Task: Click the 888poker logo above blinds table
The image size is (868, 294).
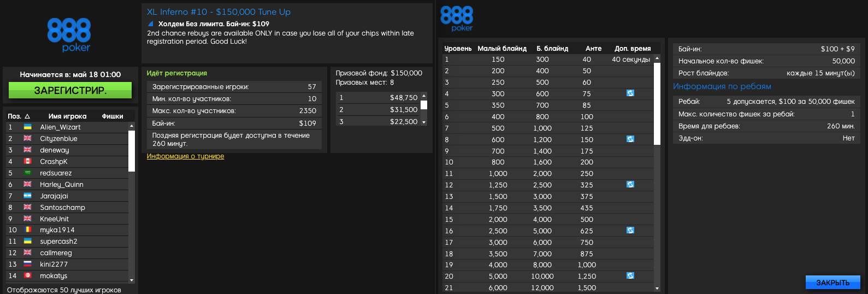Action: pos(457,19)
